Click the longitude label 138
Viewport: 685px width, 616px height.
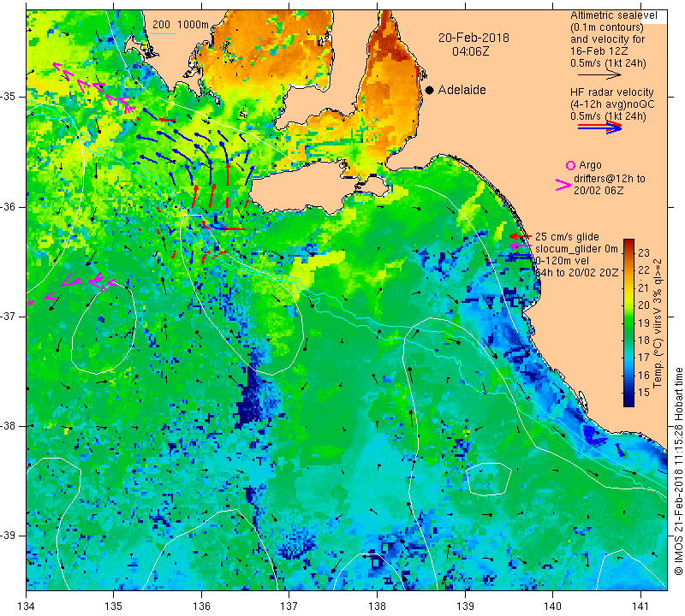tap(377, 606)
